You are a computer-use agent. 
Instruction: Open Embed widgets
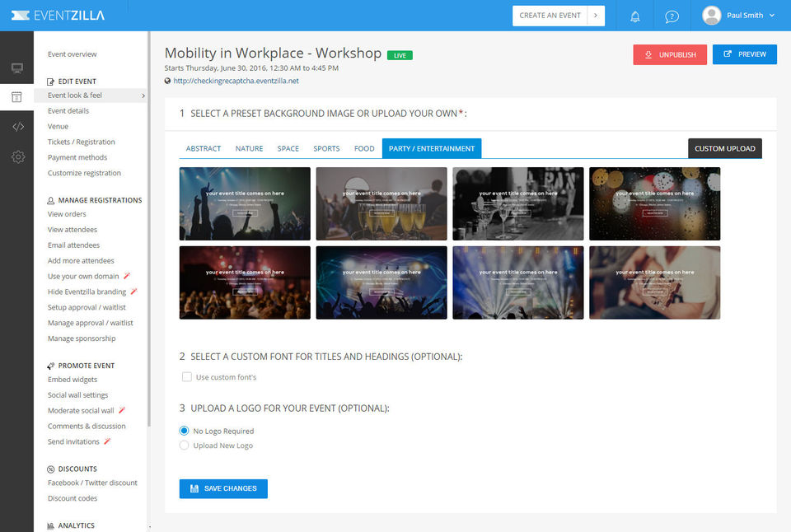click(73, 380)
